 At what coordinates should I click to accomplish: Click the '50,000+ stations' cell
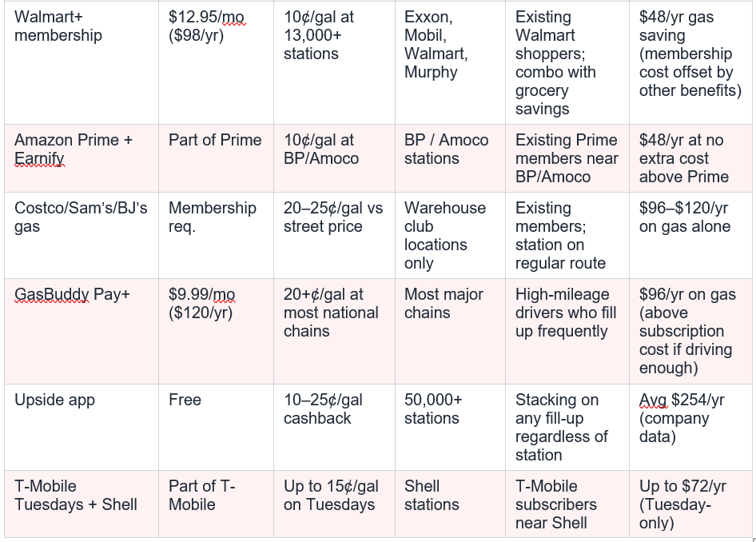coord(450,427)
